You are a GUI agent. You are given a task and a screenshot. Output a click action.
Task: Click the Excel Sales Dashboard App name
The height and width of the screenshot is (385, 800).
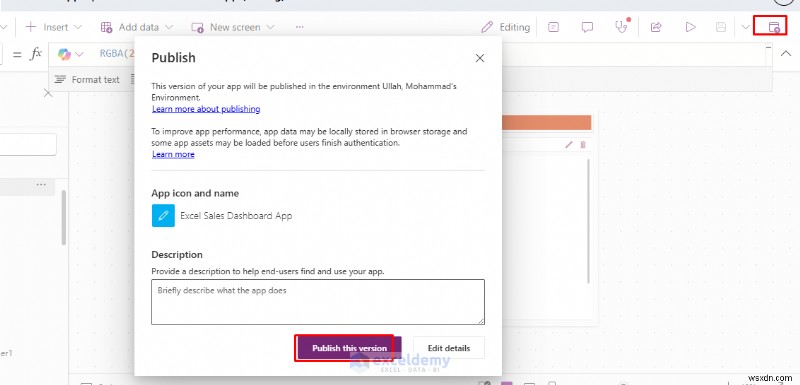pos(236,216)
